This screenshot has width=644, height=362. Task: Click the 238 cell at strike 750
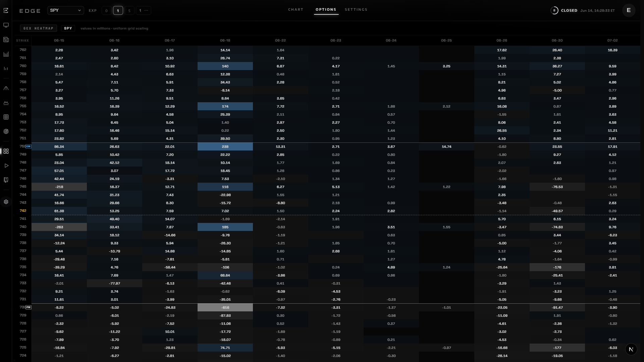[x=225, y=146]
